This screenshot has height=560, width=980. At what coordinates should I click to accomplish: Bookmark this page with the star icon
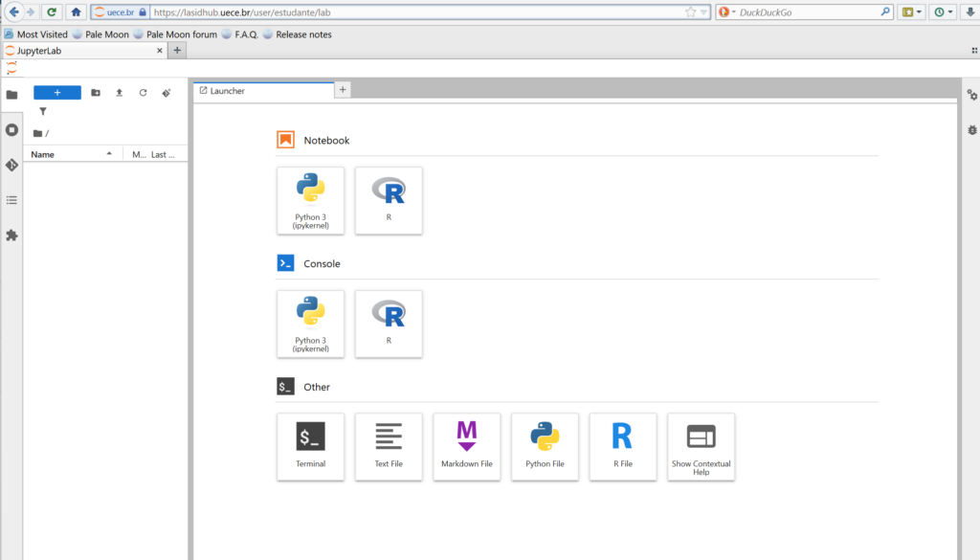pyautogui.click(x=690, y=11)
